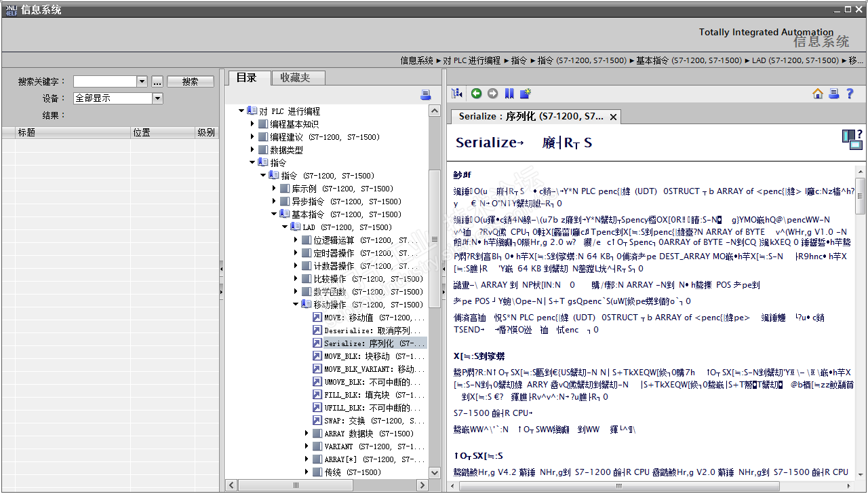Select MOVE_BLK_VARIANT tree entry
Viewport: 868px width, 494px height.
click(x=375, y=369)
